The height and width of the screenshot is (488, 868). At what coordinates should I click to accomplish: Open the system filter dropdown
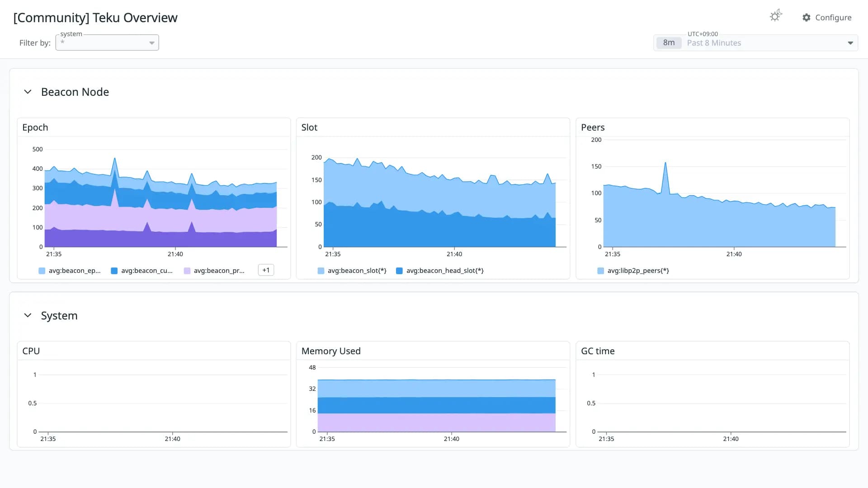click(x=107, y=42)
